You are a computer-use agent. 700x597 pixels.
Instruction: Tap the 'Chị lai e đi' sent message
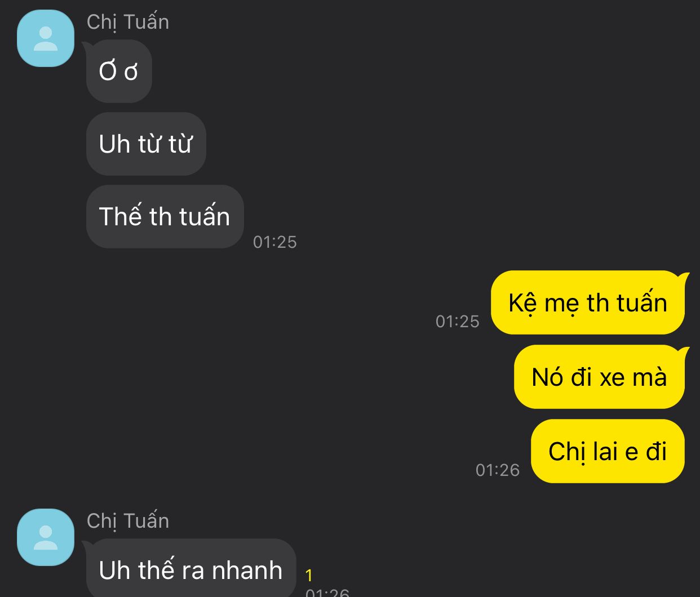click(608, 451)
